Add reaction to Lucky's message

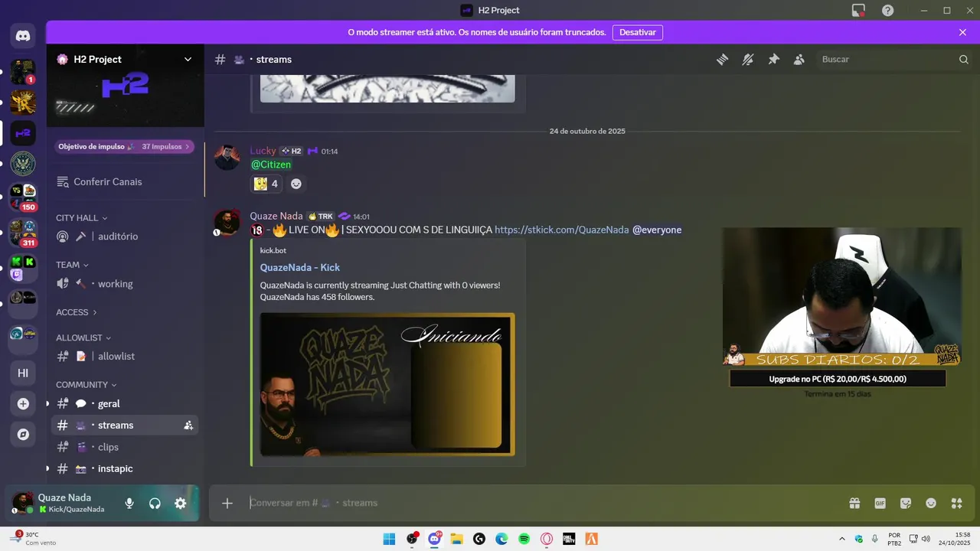(x=296, y=184)
